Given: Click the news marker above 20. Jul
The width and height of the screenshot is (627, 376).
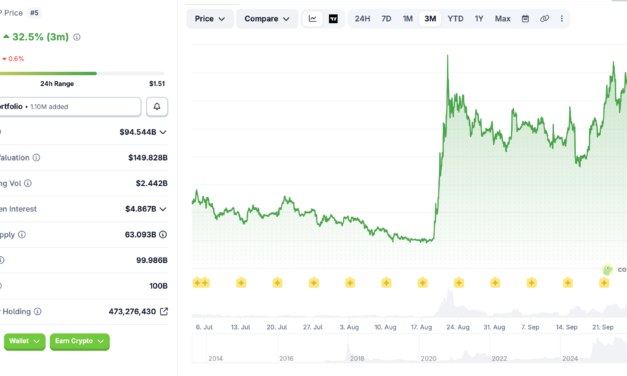Looking at the screenshot, I should click(278, 283).
